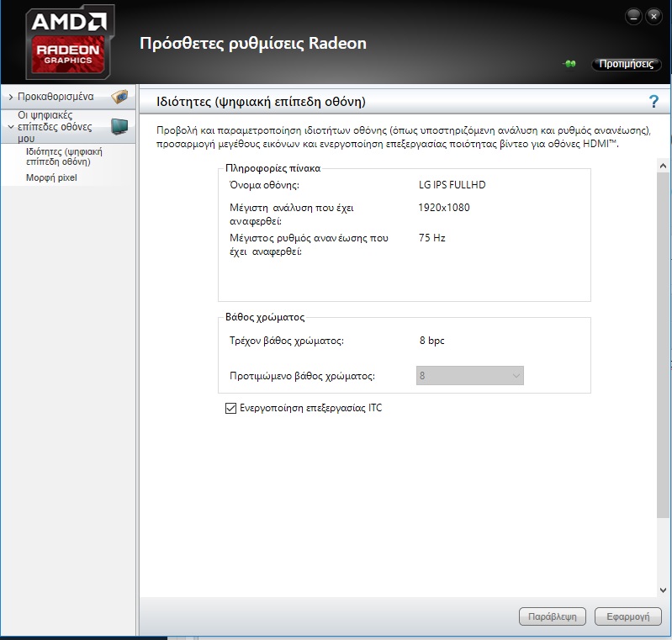Click the 1920x1080 resolution value

coord(444,208)
